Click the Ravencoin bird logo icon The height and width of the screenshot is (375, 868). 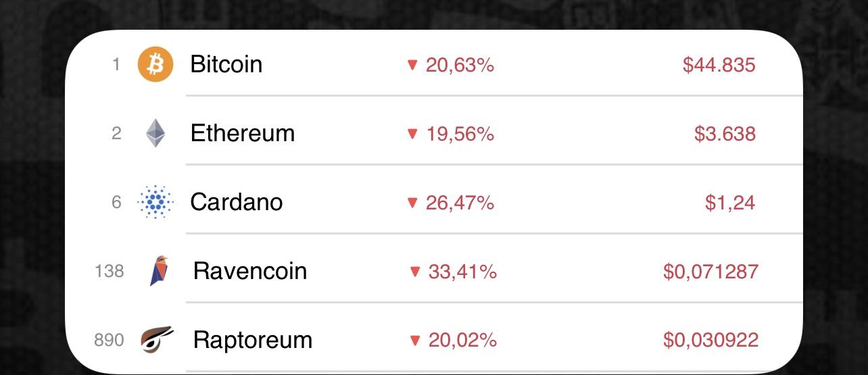point(158,272)
